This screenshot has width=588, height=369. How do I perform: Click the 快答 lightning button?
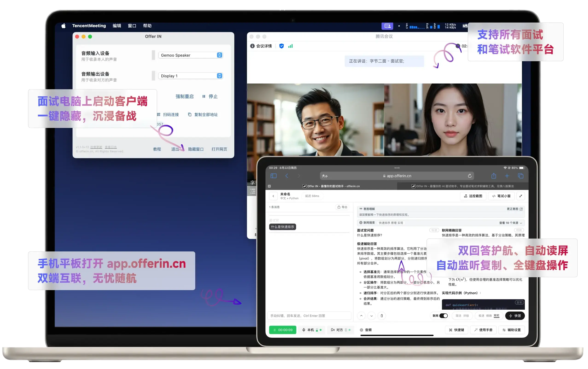tap(515, 316)
